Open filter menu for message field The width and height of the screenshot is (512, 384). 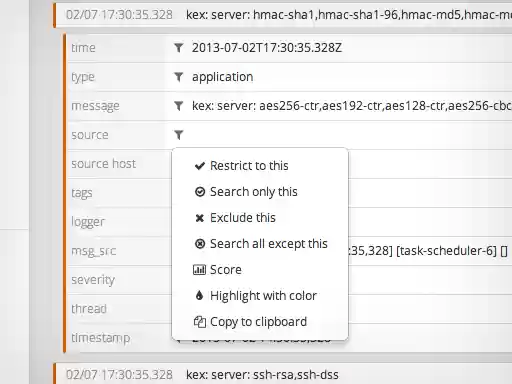179,106
